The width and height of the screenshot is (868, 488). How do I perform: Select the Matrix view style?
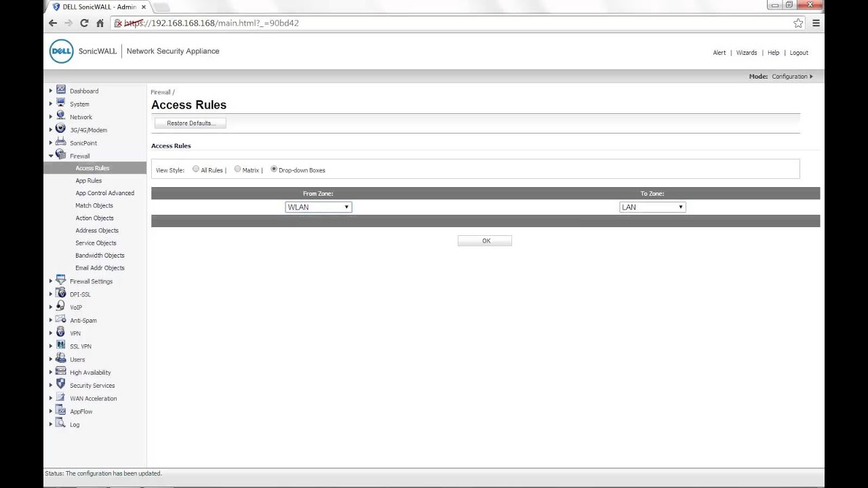[237, 169]
